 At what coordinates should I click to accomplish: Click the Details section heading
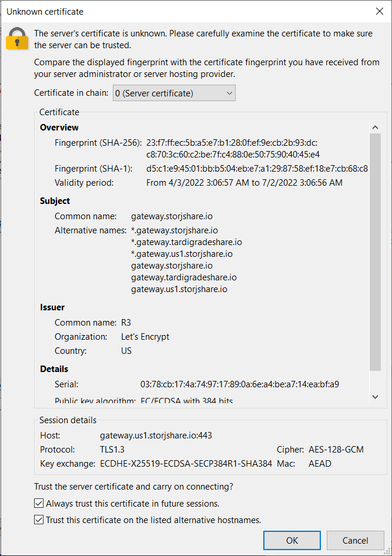tap(54, 369)
